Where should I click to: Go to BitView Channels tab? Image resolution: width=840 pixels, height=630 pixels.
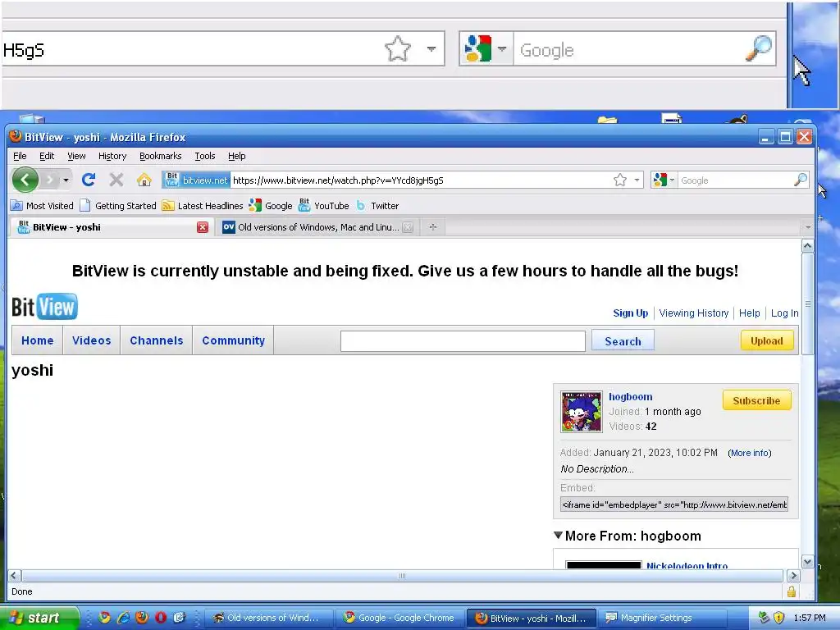157,340
